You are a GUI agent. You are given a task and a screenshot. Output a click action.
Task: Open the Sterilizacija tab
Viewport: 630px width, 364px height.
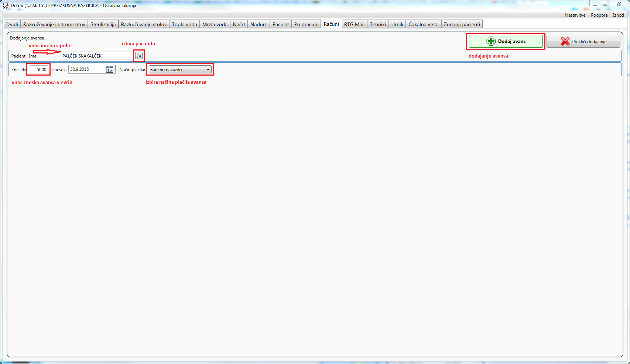(103, 24)
